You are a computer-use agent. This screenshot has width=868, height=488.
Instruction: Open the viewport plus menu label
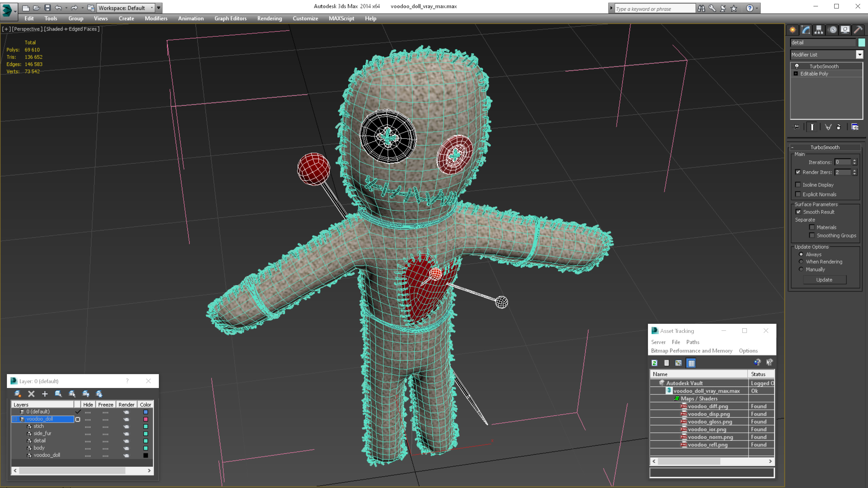click(6, 29)
